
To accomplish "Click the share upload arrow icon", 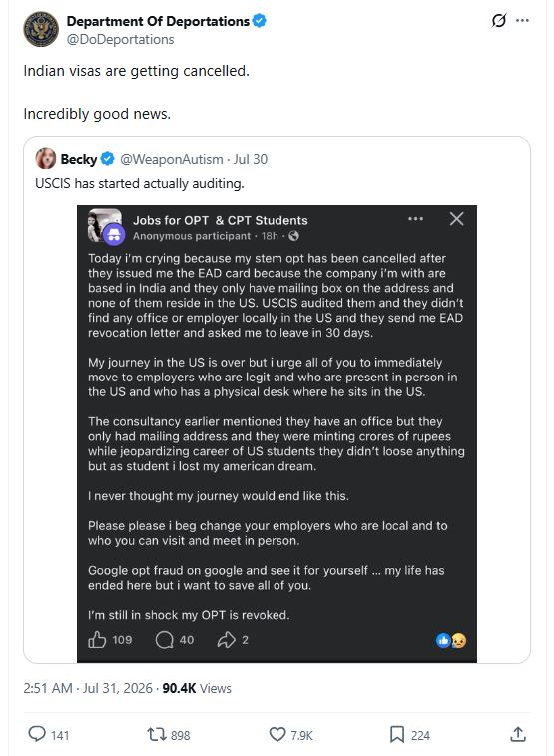I will (x=518, y=734).
